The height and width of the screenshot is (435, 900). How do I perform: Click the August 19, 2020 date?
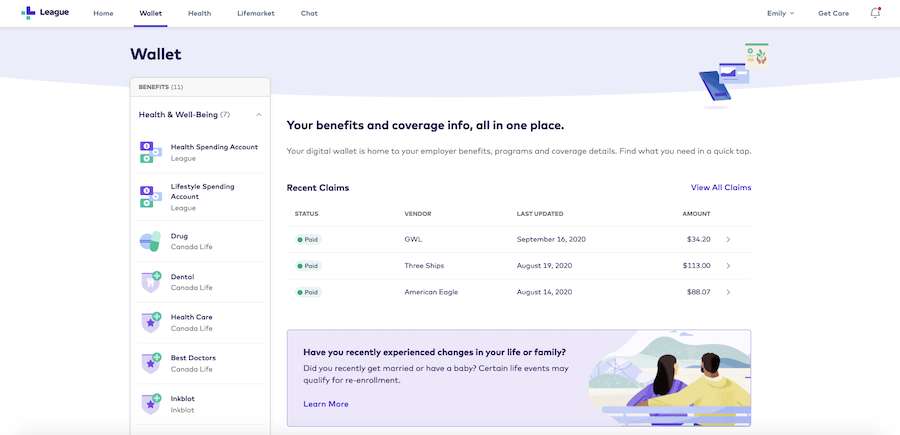(544, 266)
